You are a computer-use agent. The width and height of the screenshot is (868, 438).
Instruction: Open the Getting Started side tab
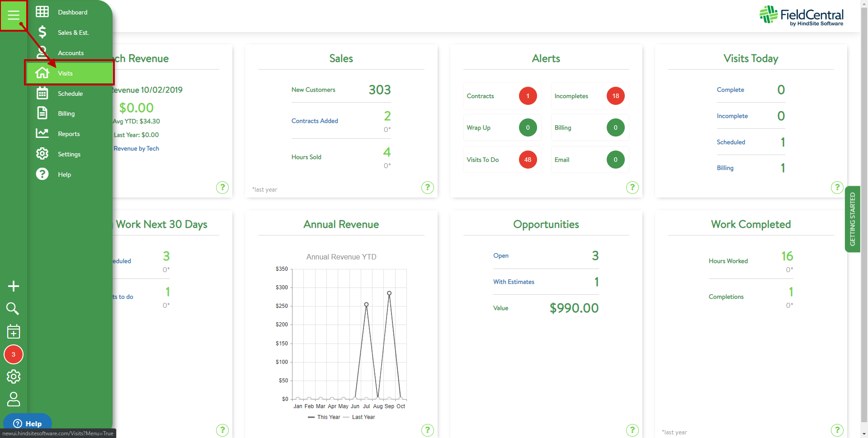pos(852,219)
